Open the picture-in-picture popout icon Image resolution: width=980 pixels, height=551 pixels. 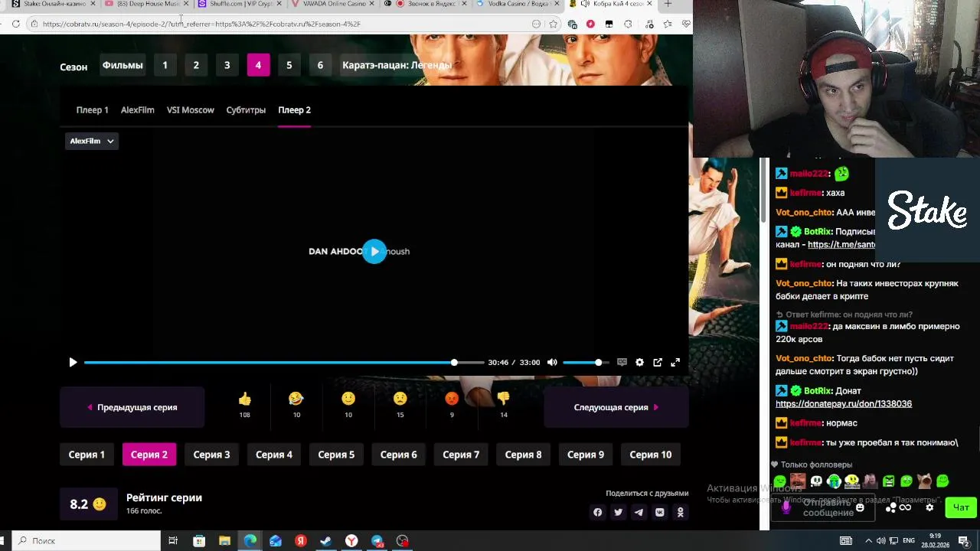point(658,362)
